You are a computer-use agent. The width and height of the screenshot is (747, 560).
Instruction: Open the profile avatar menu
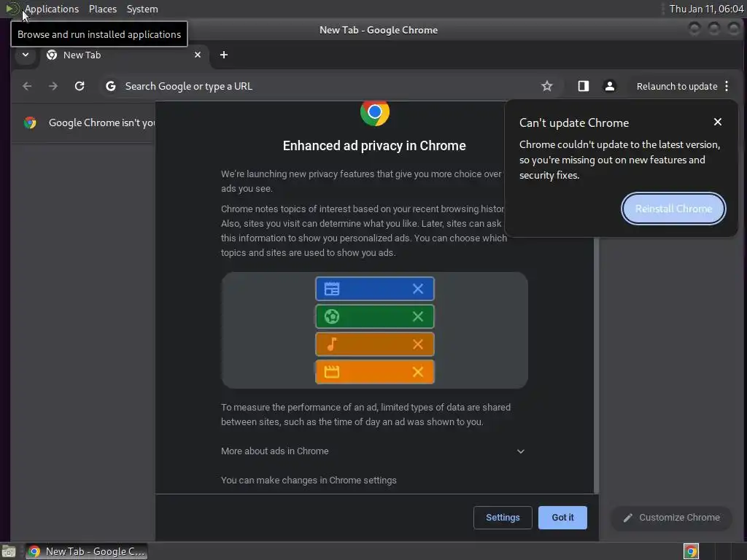609,86
